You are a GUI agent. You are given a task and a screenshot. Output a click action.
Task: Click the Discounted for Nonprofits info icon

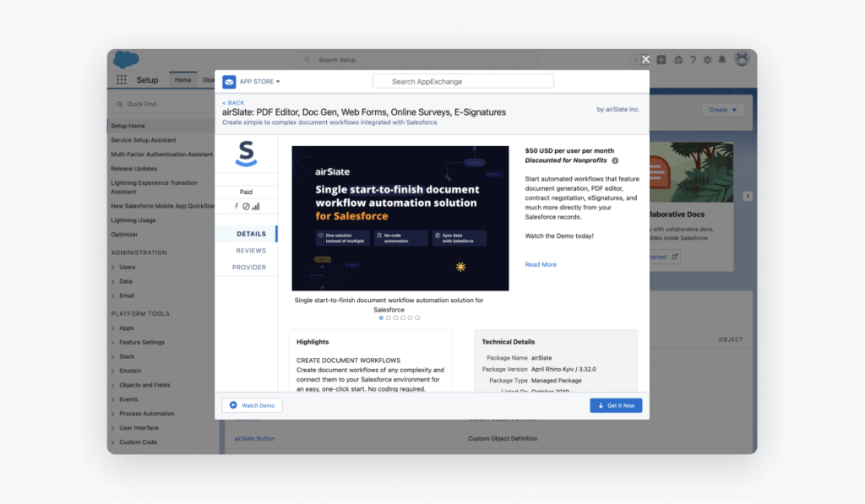[x=615, y=160]
